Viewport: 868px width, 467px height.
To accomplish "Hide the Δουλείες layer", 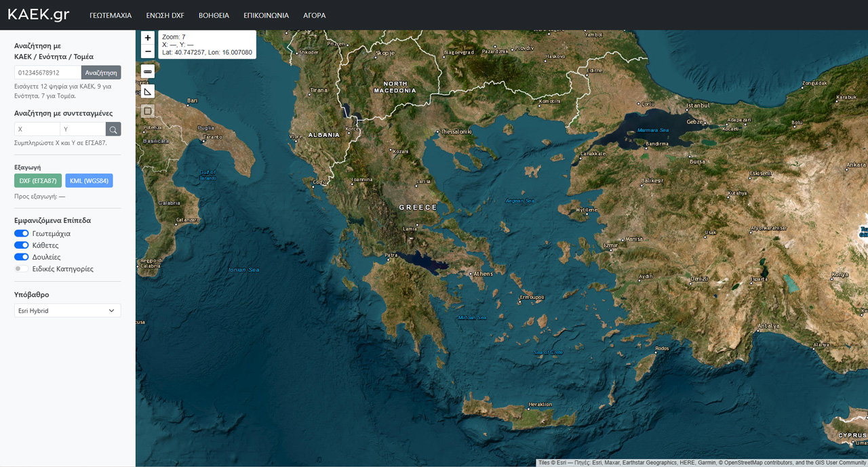I will coord(20,256).
